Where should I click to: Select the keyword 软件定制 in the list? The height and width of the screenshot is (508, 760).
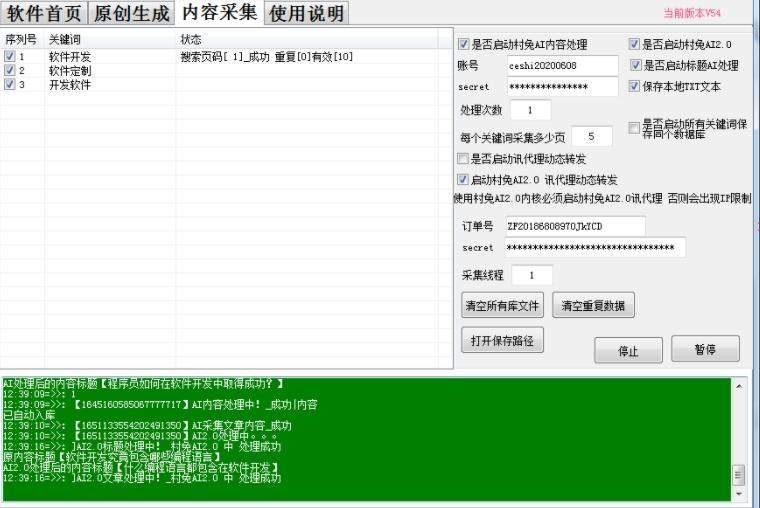pyautogui.click(x=70, y=71)
